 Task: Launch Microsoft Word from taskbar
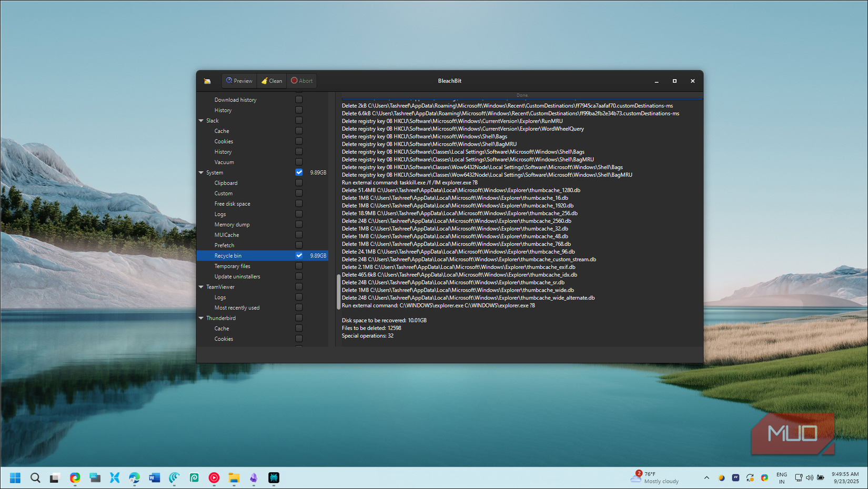tap(154, 477)
